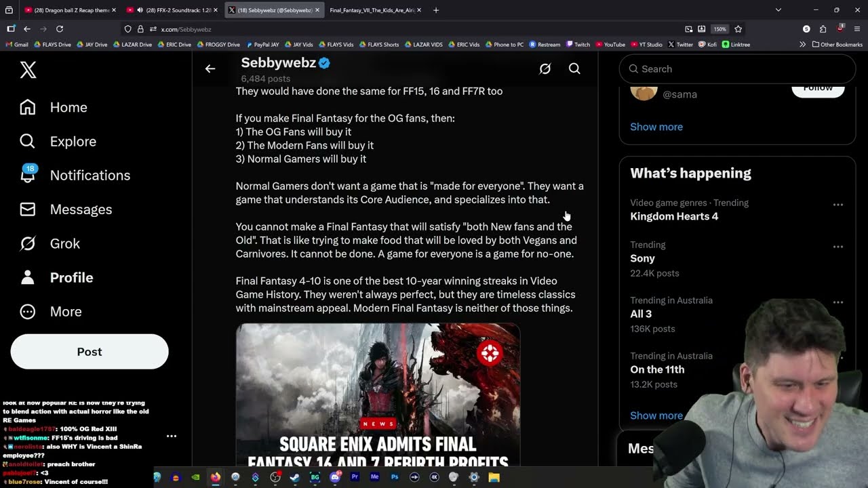The image size is (868, 488).
Task: Expand the list all tabs dropdown
Action: [778, 10]
